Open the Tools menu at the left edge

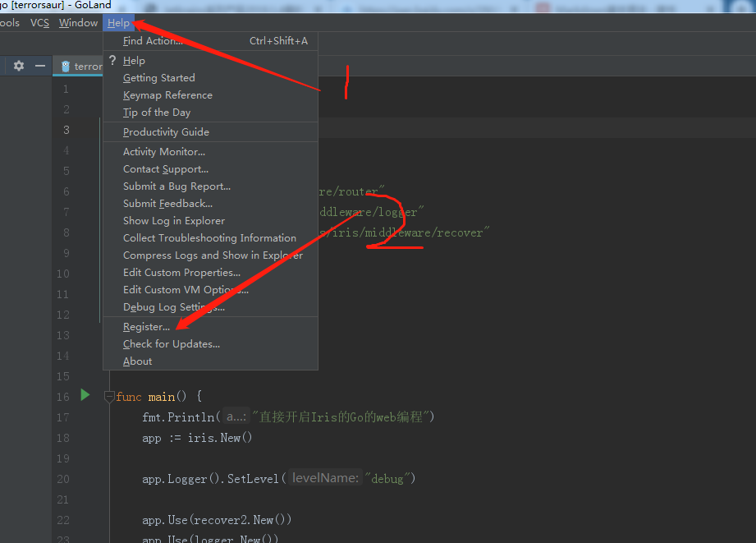(x=9, y=23)
